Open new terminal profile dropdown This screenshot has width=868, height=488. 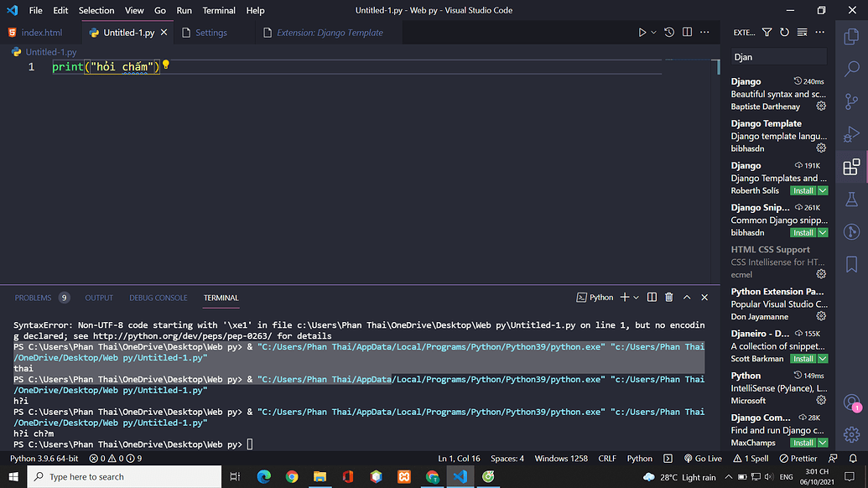click(x=637, y=298)
